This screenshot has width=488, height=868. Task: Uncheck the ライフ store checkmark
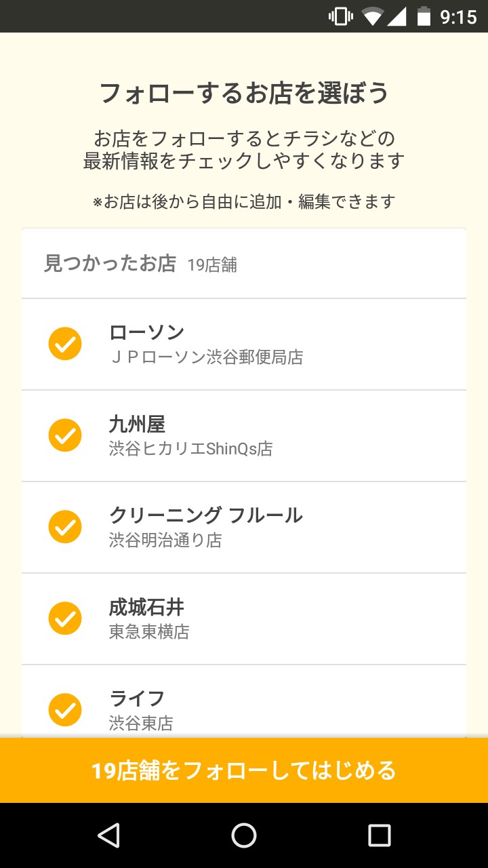click(65, 709)
